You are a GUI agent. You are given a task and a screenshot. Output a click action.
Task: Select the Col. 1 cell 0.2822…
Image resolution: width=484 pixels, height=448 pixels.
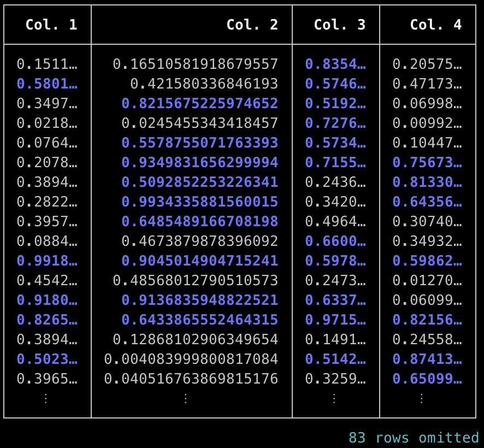[x=47, y=202]
